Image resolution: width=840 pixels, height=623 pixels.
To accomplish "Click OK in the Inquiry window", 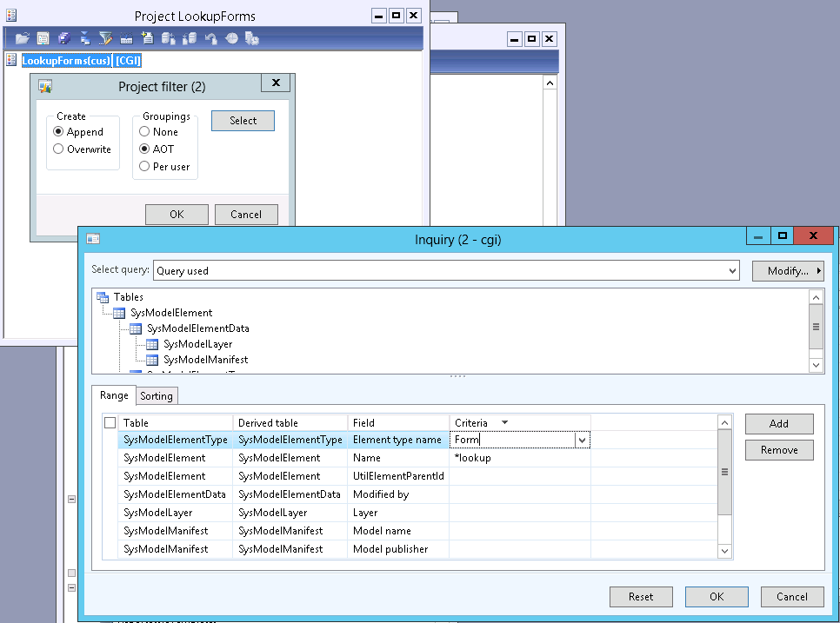I will [x=717, y=597].
